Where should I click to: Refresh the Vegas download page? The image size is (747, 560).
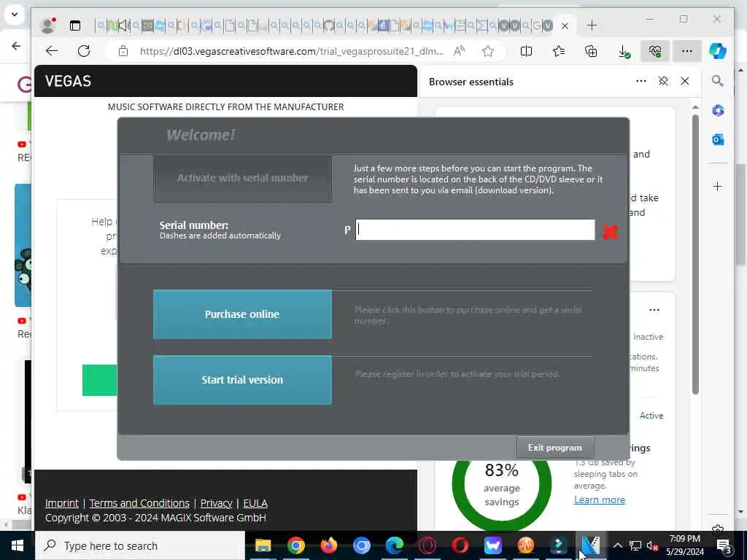pos(84,51)
